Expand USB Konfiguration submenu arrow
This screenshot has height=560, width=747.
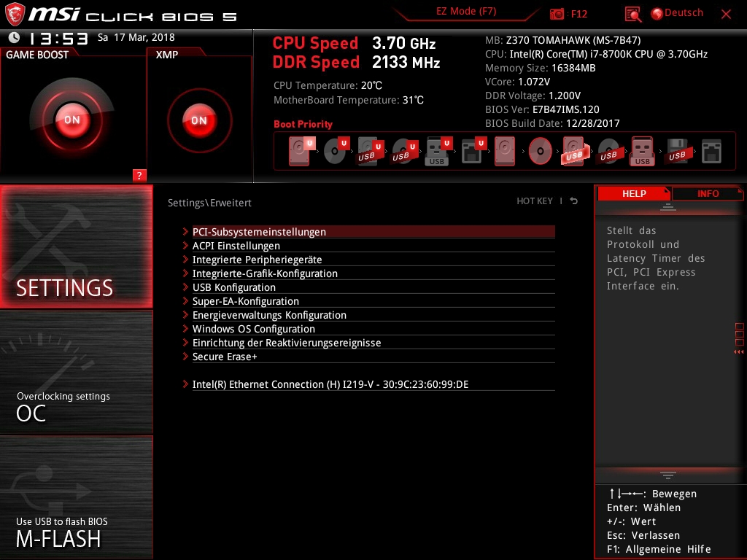185,287
